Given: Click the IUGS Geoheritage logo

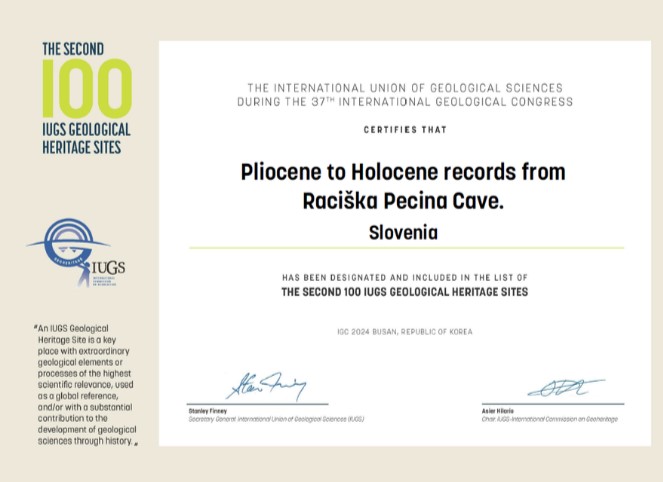Looking at the screenshot, I should coord(76,252).
